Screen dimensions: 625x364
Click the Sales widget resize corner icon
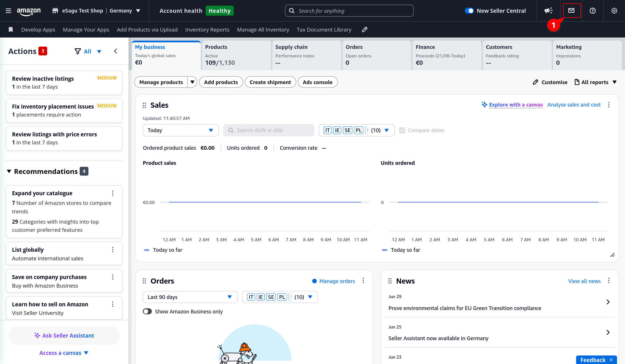click(612, 255)
